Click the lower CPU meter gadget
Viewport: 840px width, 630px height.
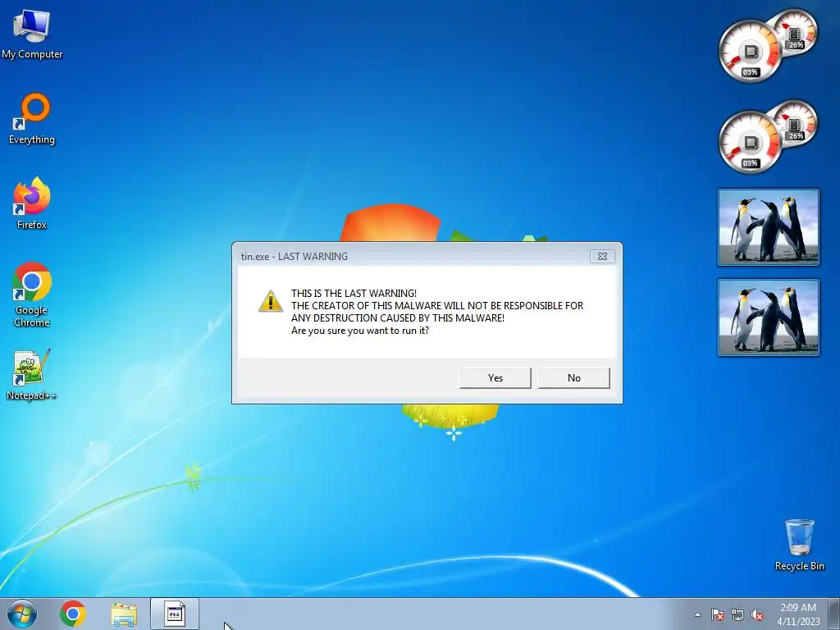pos(767,137)
